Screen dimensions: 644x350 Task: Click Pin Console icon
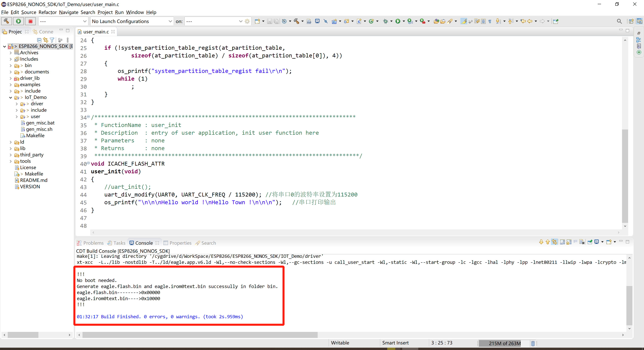point(590,242)
